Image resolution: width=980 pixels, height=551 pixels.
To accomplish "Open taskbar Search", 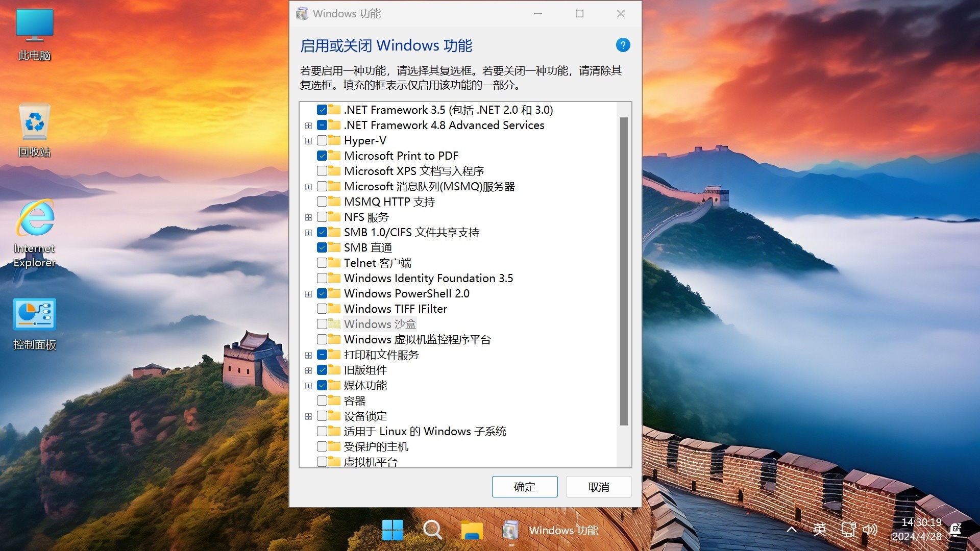I will 433,530.
